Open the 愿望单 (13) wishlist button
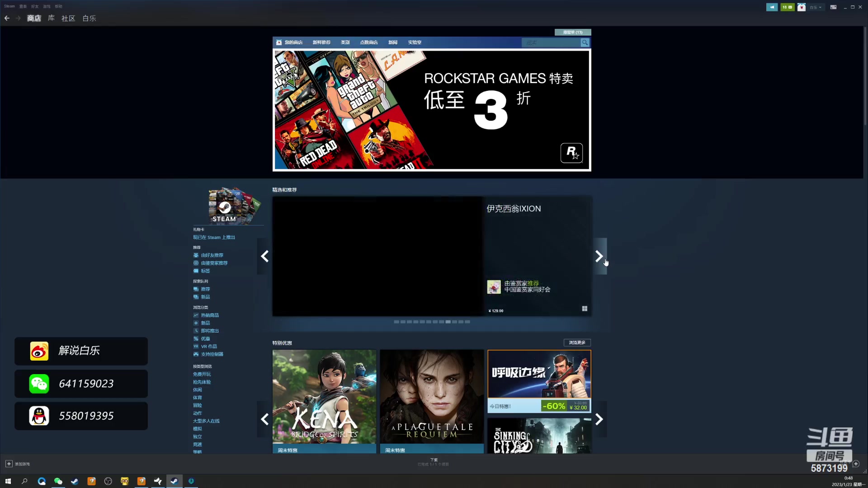 coord(572,32)
